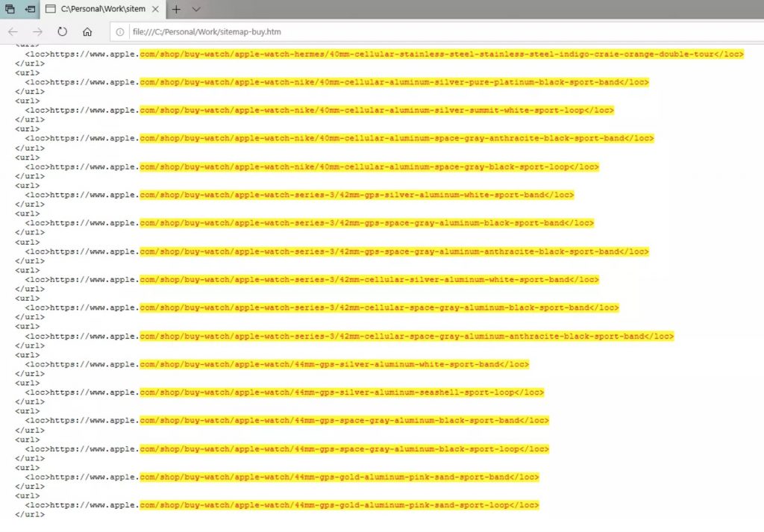This screenshot has height=532, width=764.
Task: Expand the tab previews chevron
Action: 196,9
